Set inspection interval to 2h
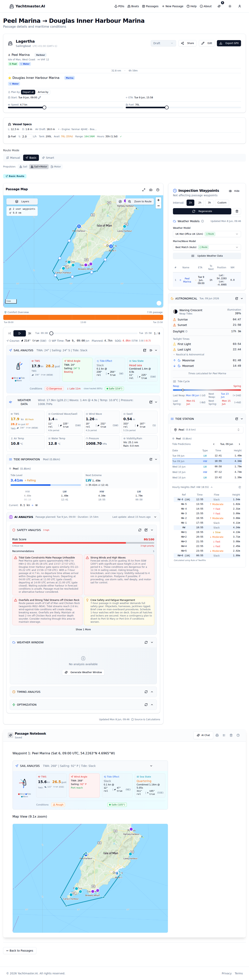 (200, 203)
